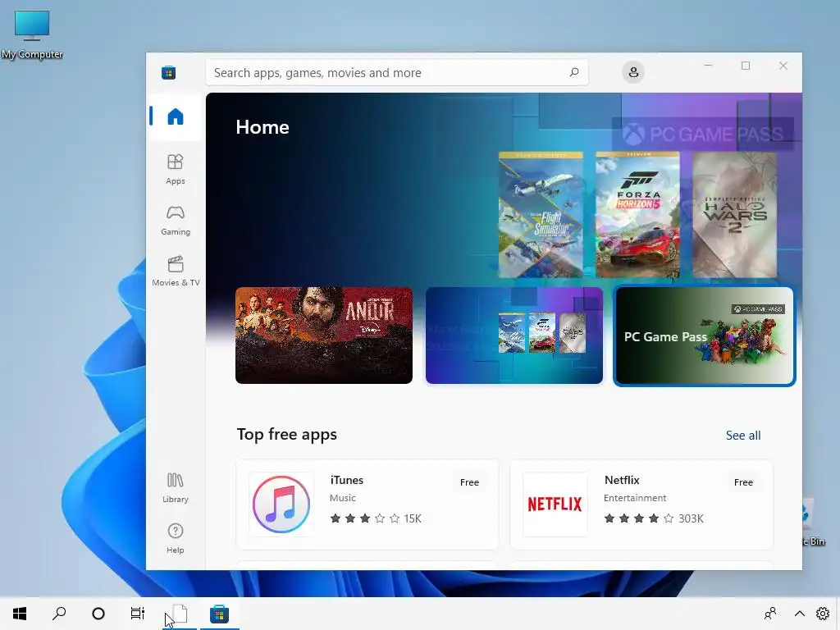Open the Windows Start menu
Screen dimensions: 840x630
point(20,614)
